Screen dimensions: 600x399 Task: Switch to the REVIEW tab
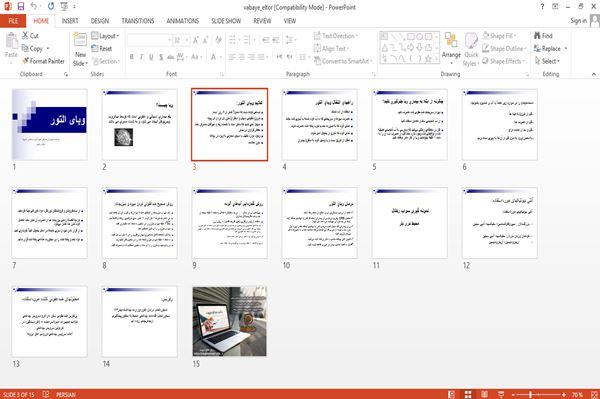click(x=262, y=21)
